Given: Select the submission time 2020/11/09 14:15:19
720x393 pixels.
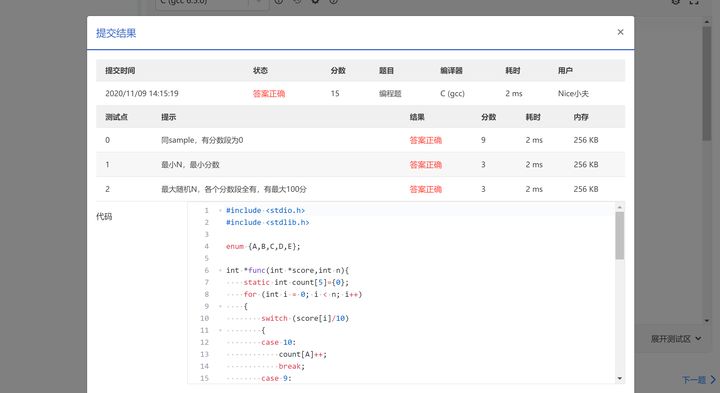Looking at the screenshot, I should pyautogui.click(x=142, y=94).
